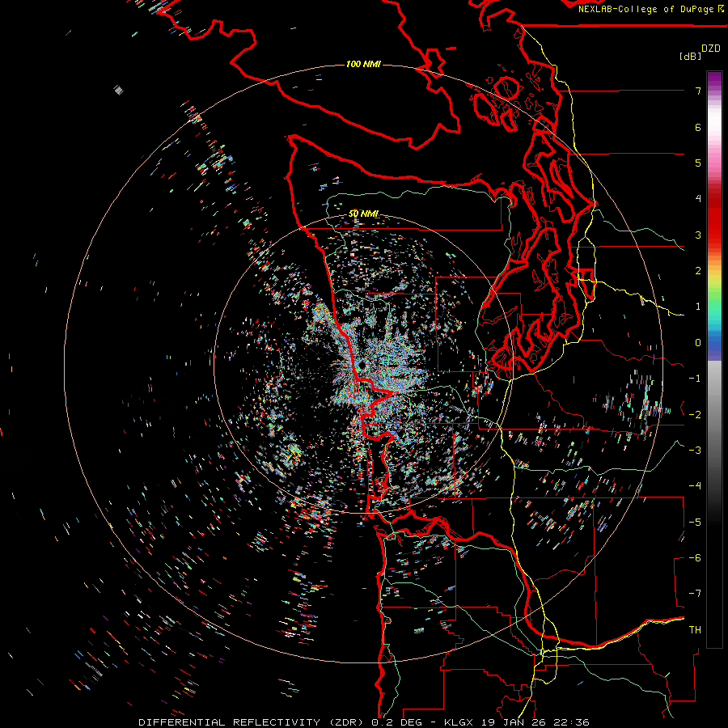Click the 7 dB value on the color scale

point(698,91)
